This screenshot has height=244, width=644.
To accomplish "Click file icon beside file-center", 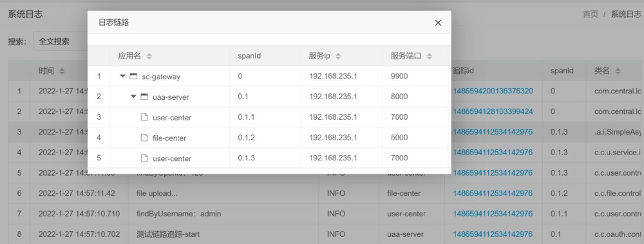I will click(144, 138).
